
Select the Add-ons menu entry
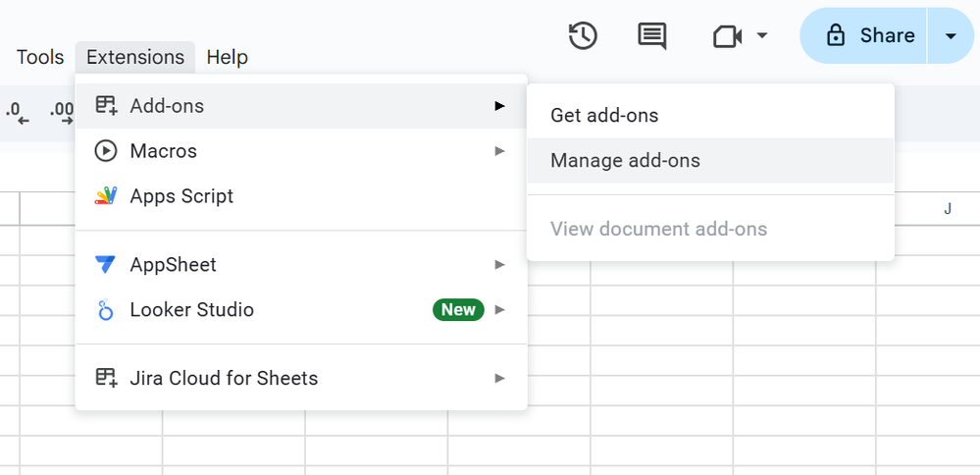tap(301, 106)
